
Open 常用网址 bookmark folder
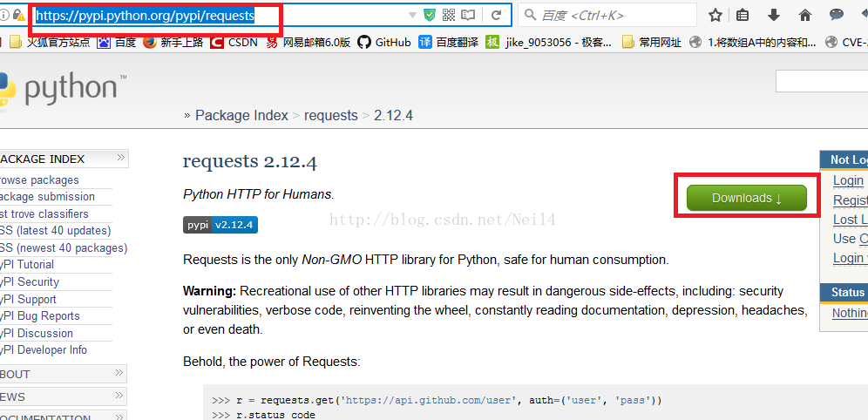[x=661, y=42]
